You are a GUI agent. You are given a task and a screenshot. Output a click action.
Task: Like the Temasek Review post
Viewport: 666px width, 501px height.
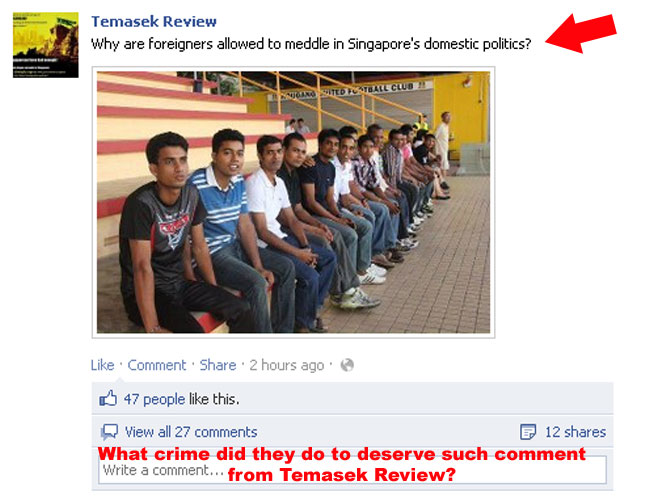[x=102, y=365]
